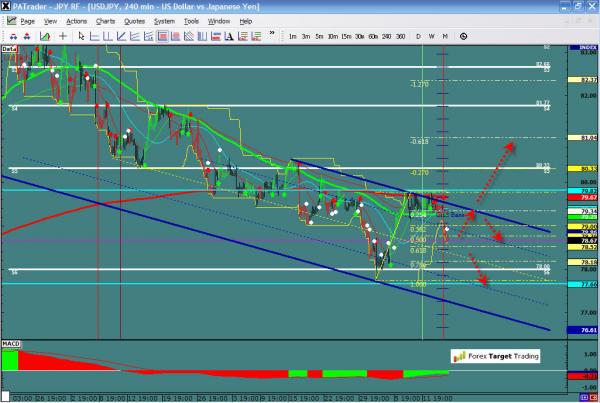Click the Data label on chart pane

coord(9,49)
